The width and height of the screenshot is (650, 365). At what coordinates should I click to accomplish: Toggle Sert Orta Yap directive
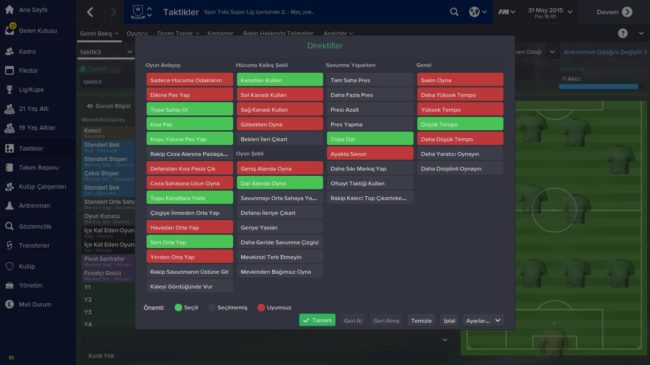tap(189, 242)
